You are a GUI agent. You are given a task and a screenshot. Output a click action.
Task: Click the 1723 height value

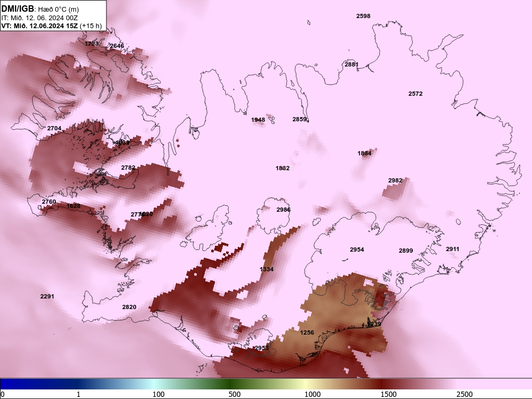point(92,44)
